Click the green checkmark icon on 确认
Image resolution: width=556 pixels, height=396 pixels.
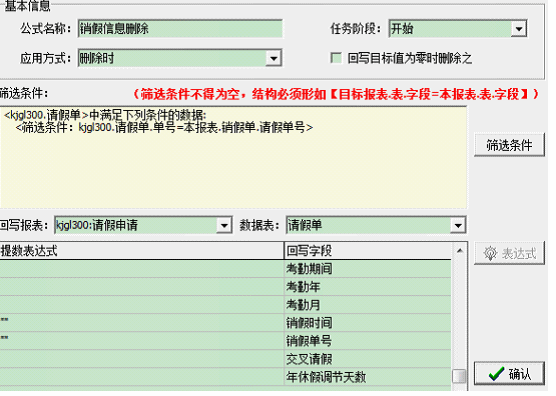point(496,374)
